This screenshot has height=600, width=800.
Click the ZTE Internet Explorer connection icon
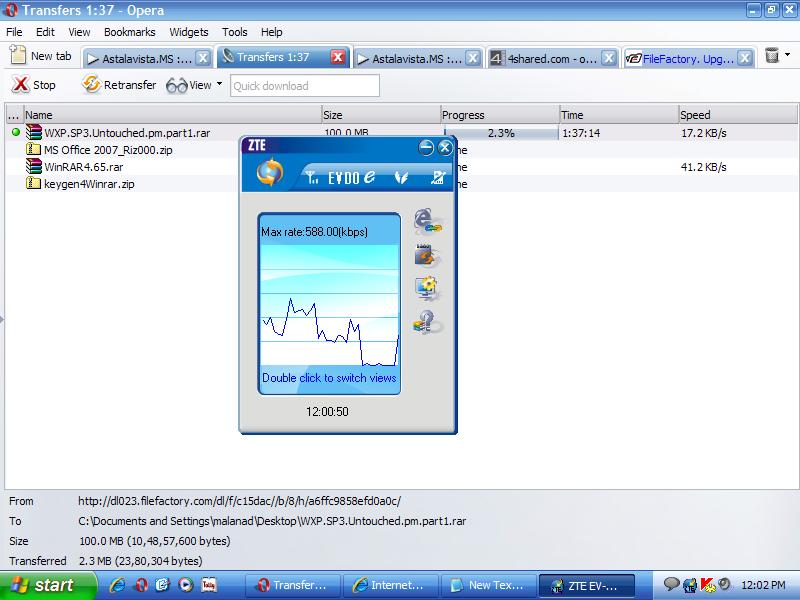coord(428,221)
